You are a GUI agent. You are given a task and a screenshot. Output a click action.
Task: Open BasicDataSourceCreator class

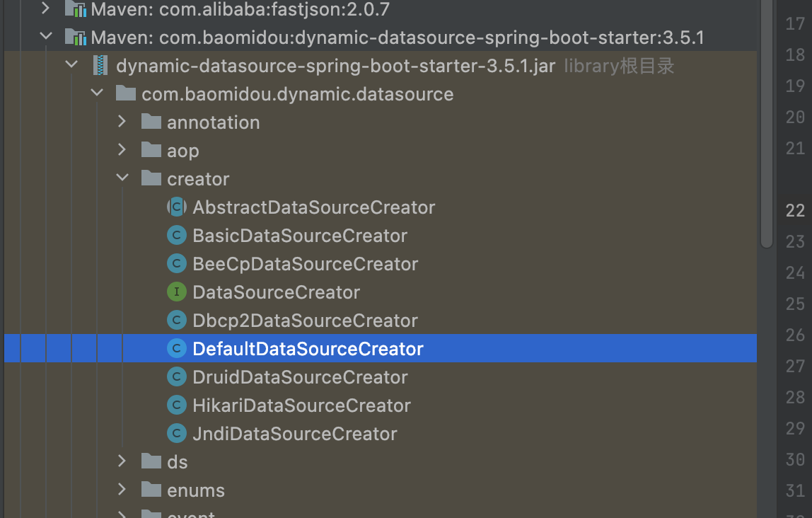(x=300, y=236)
